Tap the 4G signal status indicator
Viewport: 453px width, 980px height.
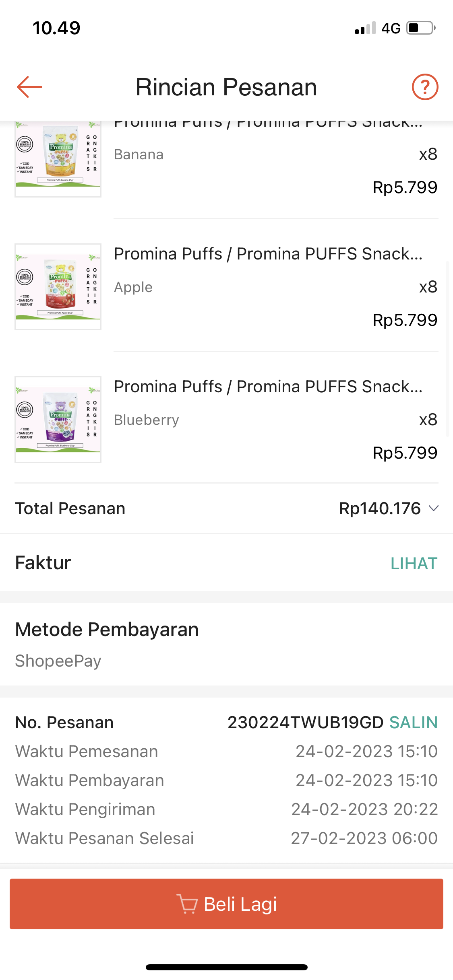[x=391, y=29]
